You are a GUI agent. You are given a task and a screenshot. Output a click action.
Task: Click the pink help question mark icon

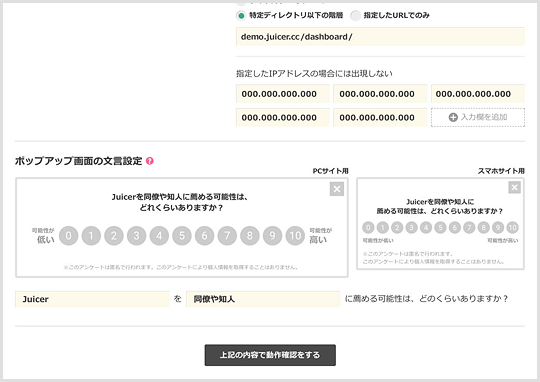(149, 161)
